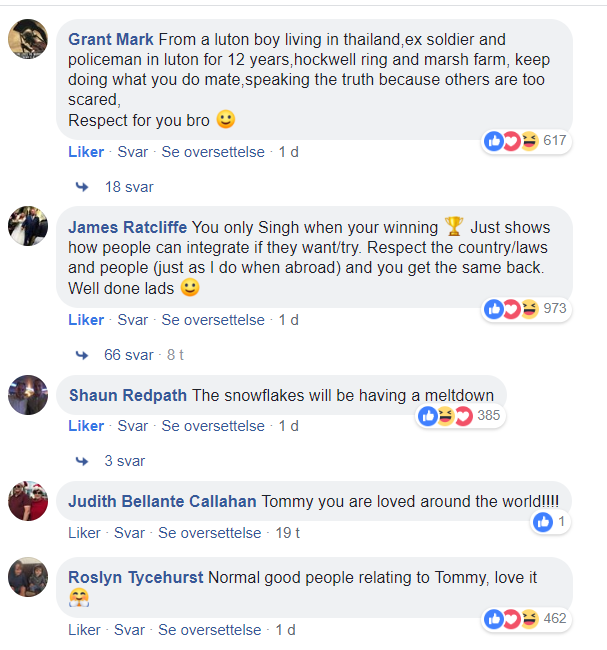This screenshot has width=607, height=650.
Task: Expand the 18 svar replies thread
Action: click(x=128, y=187)
